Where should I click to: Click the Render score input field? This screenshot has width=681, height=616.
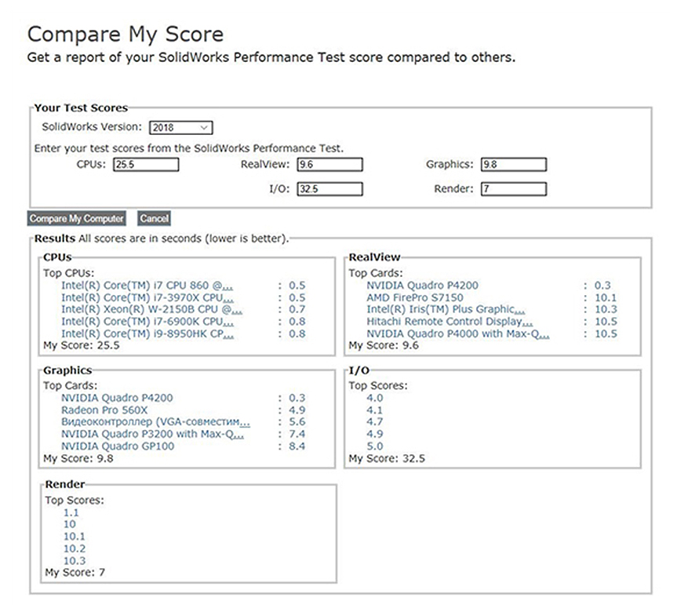(514, 189)
